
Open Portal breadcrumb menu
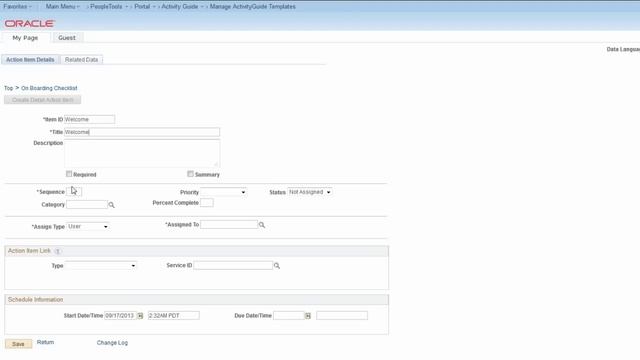point(144,7)
